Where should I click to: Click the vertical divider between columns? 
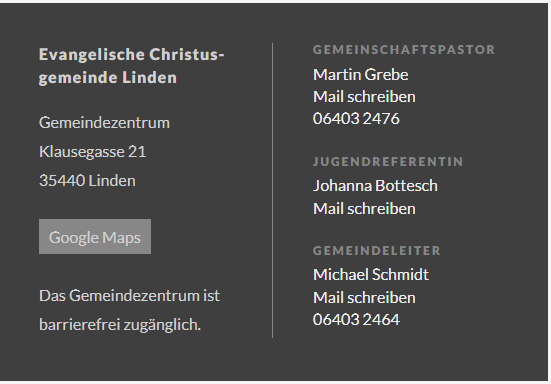tap(272, 190)
